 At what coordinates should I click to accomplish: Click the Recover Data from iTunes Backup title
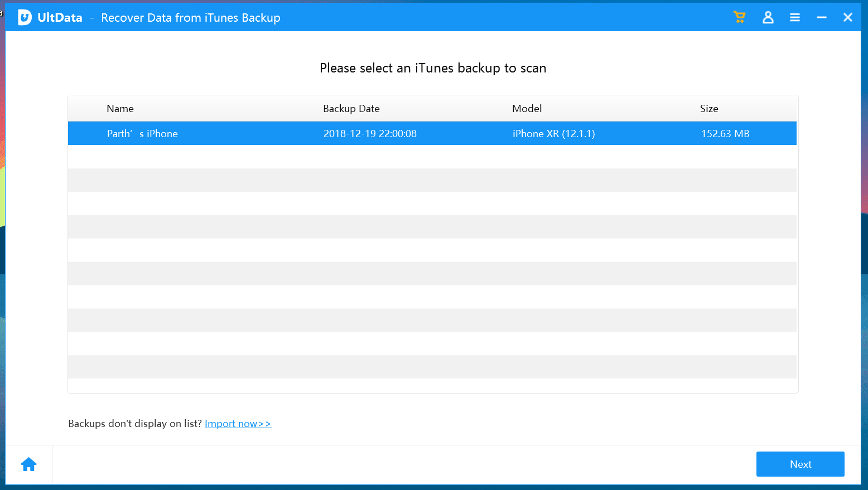[191, 18]
